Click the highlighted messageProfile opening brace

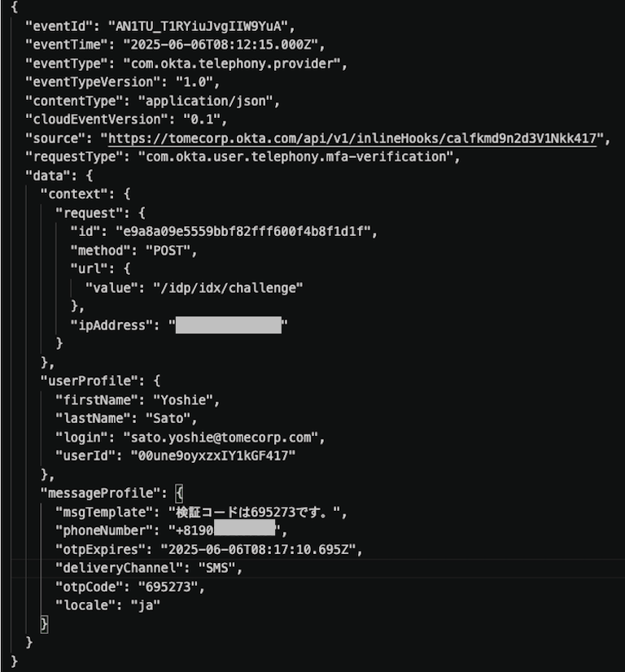pos(180,493)
